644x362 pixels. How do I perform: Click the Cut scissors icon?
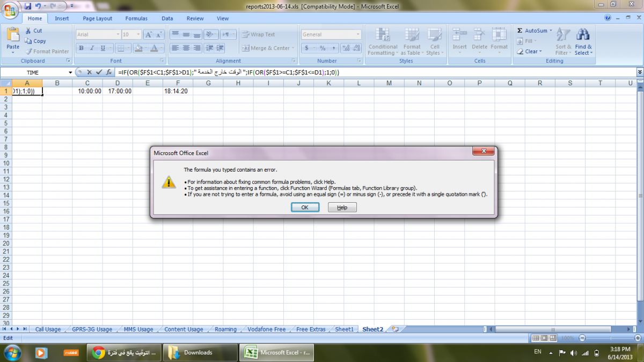(28, 31)
